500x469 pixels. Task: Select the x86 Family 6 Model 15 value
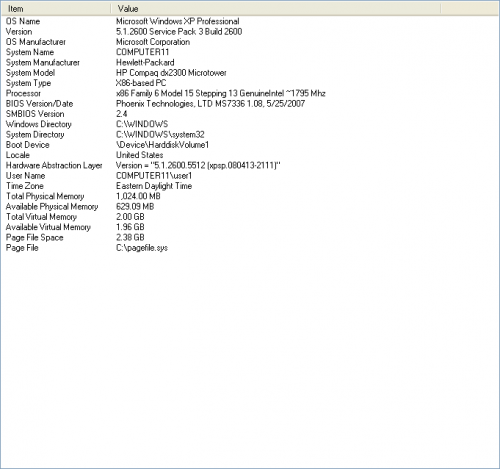point(221,94)
